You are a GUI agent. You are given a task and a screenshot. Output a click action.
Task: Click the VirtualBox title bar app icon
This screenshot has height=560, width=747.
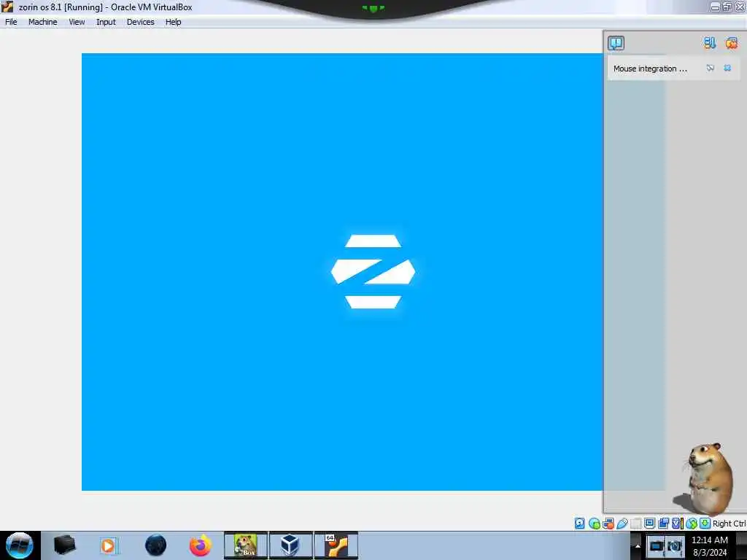coord(7,7)
